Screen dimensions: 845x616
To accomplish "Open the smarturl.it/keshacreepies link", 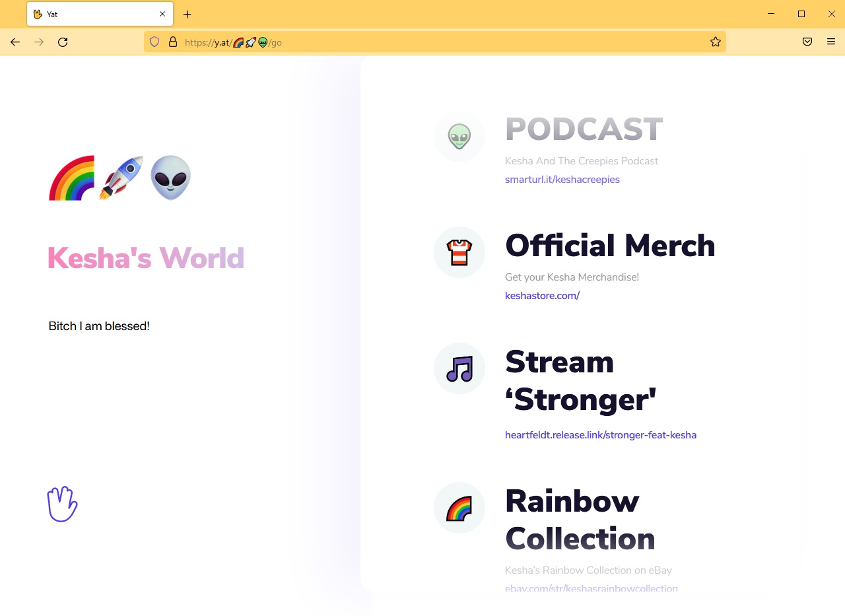I will click(x=562, y=180).
